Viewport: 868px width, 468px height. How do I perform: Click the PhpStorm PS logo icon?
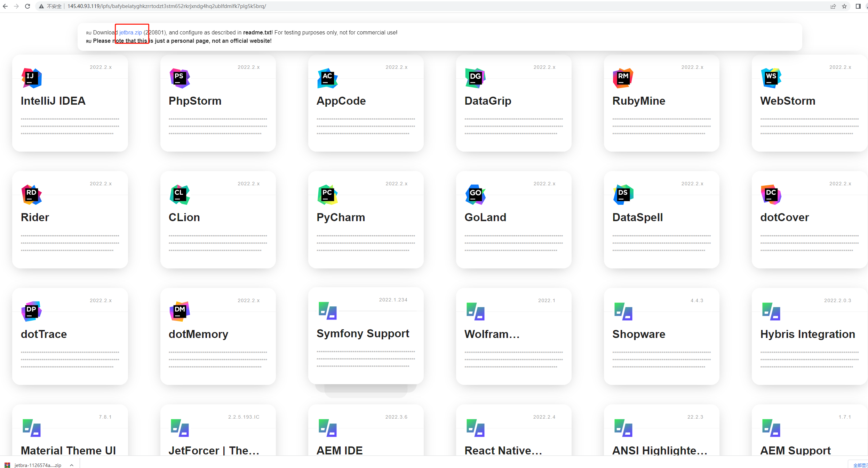[x=180, y=78]
